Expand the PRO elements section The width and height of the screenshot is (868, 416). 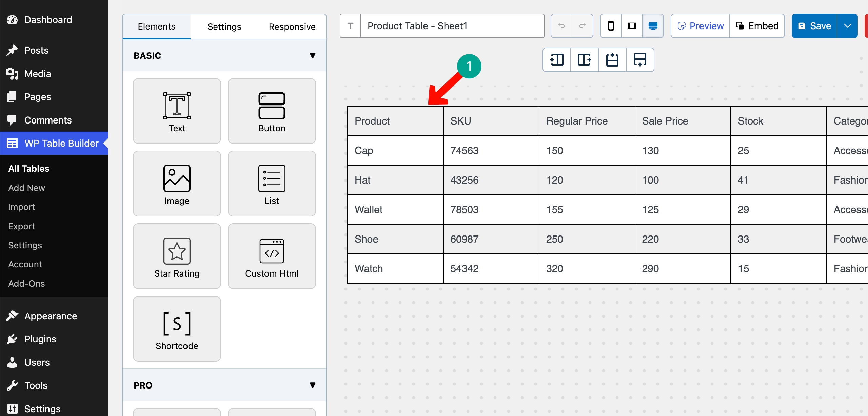[x=313, y=385]
